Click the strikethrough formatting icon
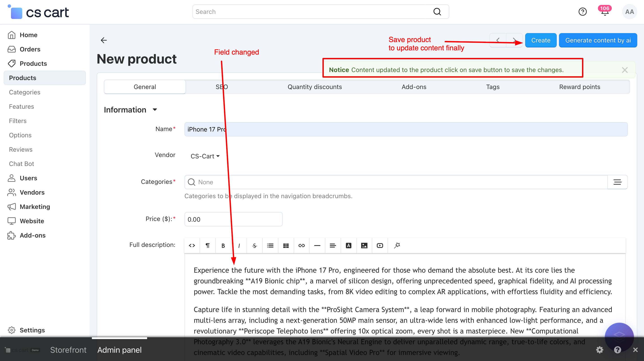The height and width of the screenshot is (361, 644). click(x=254, y=245)
